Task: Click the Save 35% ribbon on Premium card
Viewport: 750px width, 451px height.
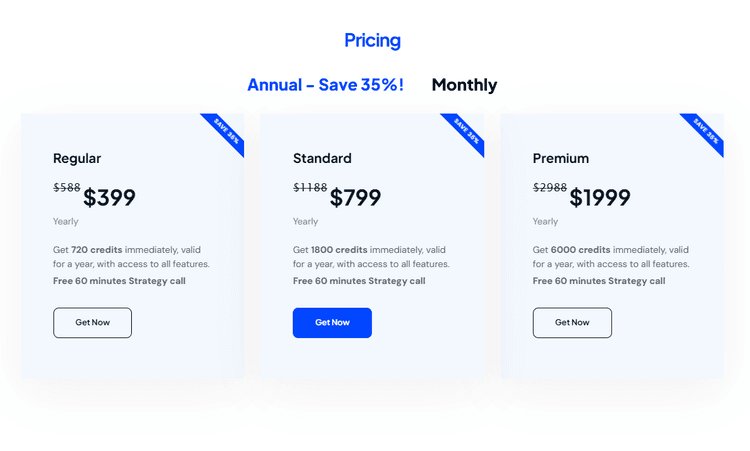Action: click(705, 131)
